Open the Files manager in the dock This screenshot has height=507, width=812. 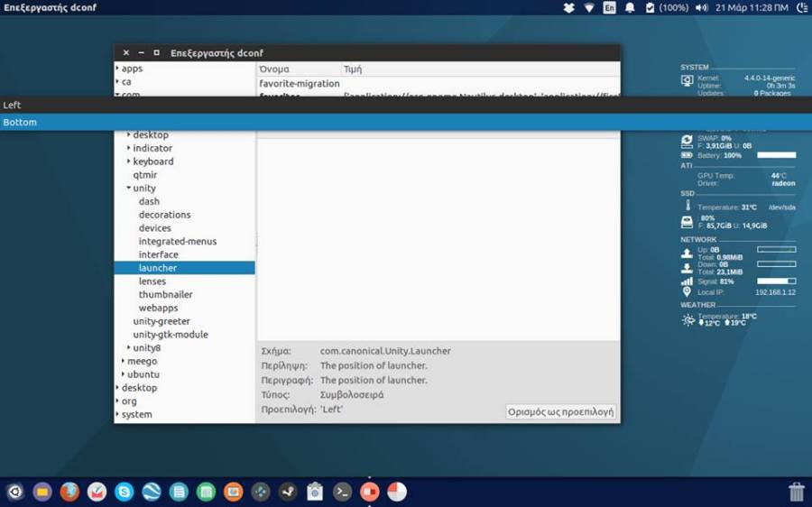pyautogui.click(x=42, y=492)
